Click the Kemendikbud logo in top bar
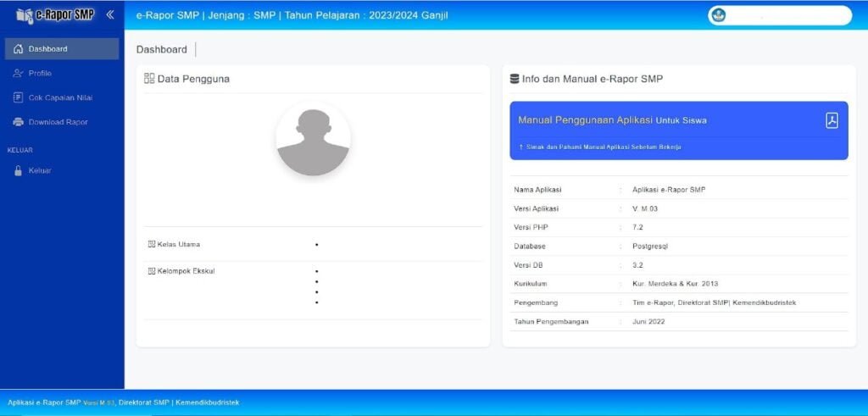868x416 pixels. click(719, 15)
